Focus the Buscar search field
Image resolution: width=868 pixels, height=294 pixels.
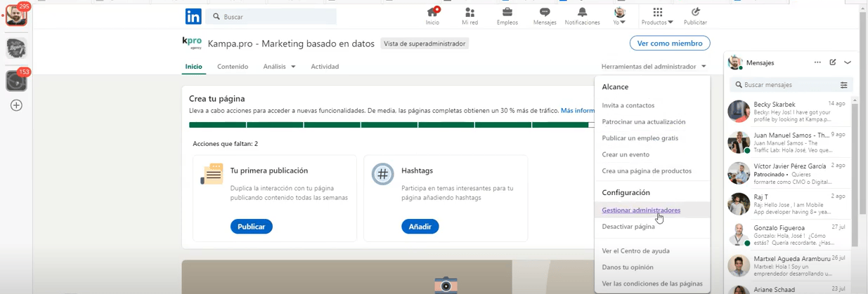coord(271,16)
